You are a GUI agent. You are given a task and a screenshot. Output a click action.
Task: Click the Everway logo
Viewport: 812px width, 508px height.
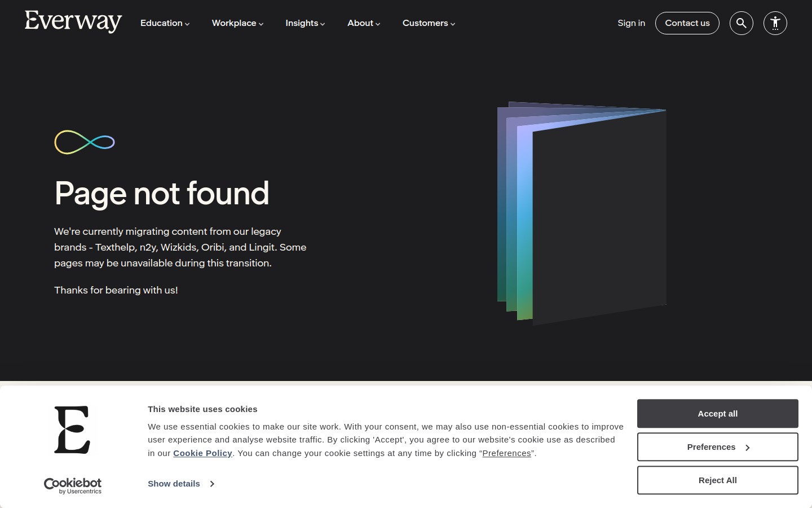point(73,22)
